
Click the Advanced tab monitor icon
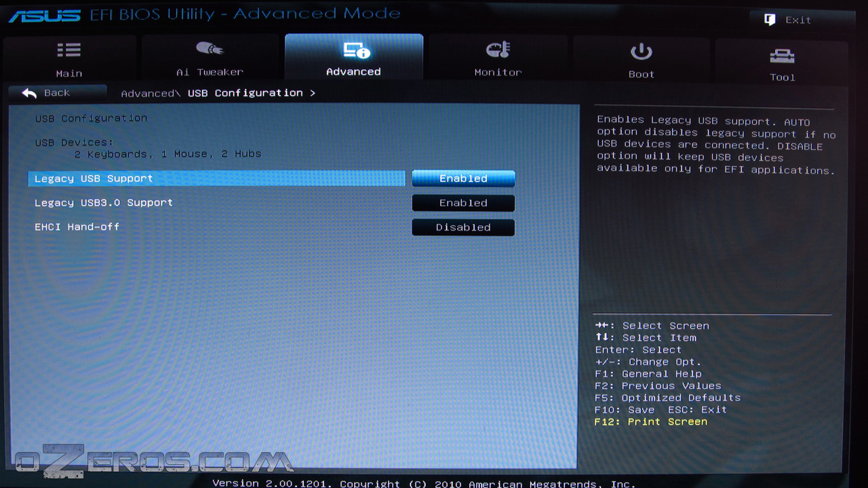356,50
